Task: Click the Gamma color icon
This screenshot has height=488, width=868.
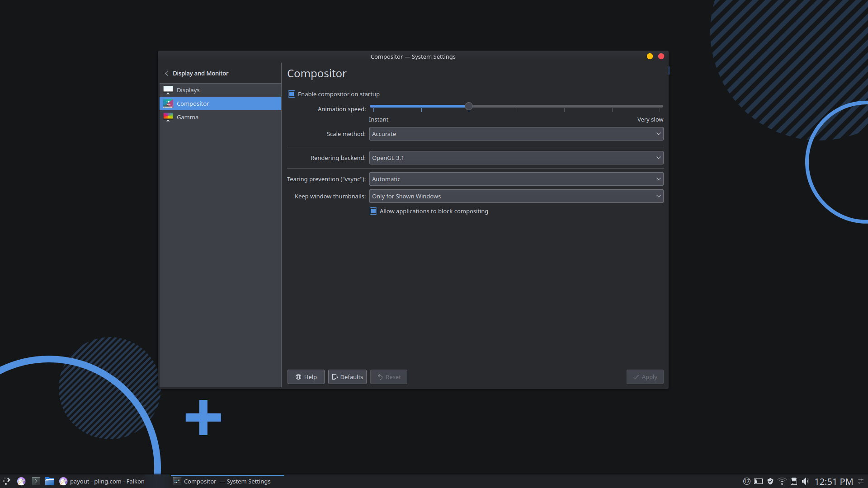Action: click(x=168, y=117)
